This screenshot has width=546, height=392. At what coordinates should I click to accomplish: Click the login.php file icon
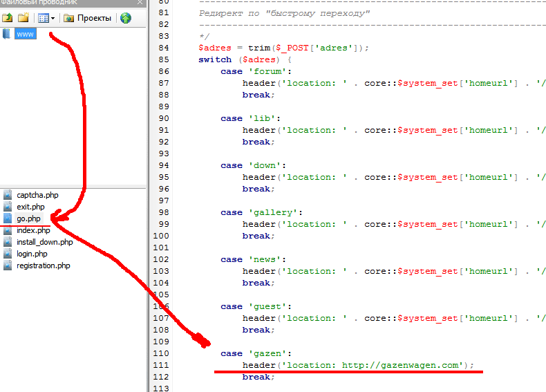pos(8,254)
